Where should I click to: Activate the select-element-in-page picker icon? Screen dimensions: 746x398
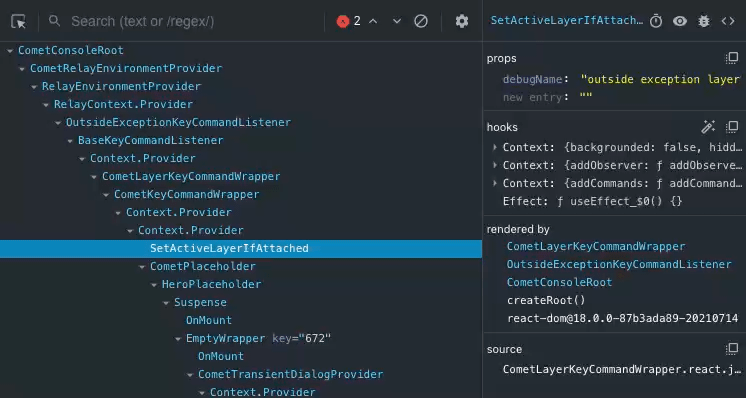19,21
